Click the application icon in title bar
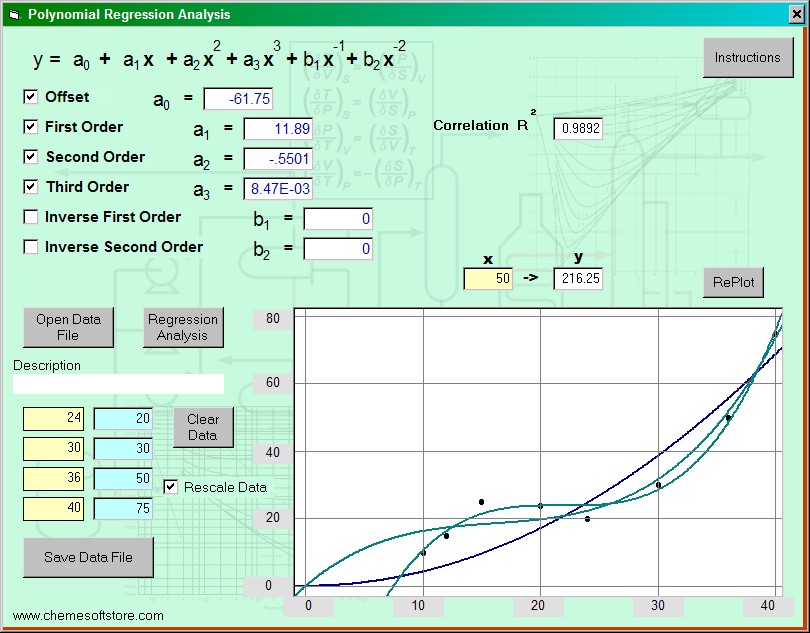Viewport: 810px width, 633px height. [x=13, y=15]
